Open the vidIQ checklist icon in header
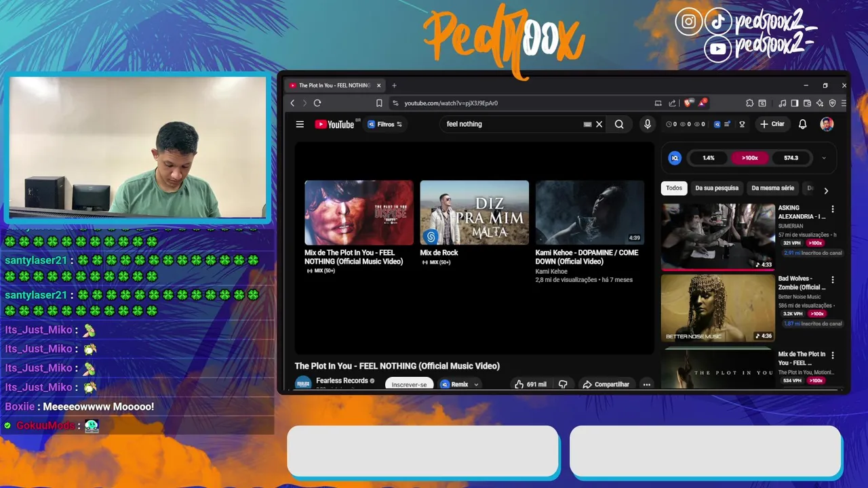 coord(727,124)
